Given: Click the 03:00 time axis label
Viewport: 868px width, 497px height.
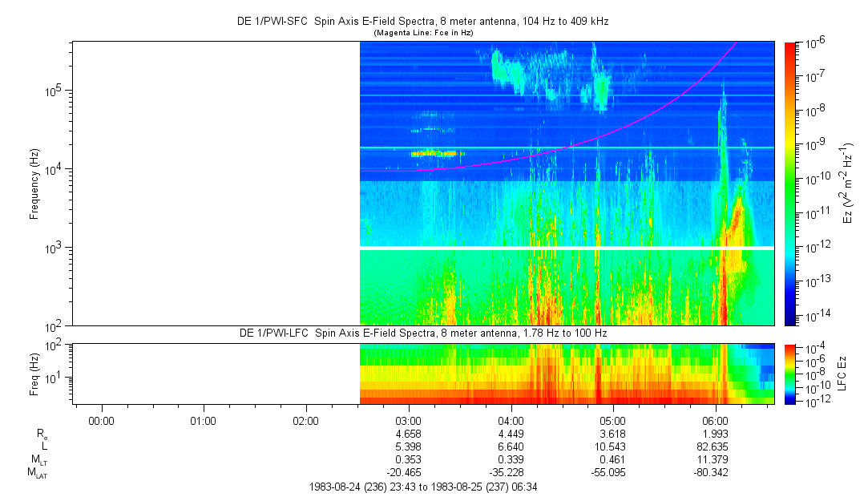Looking at the screenshot, I should point(408,421).
